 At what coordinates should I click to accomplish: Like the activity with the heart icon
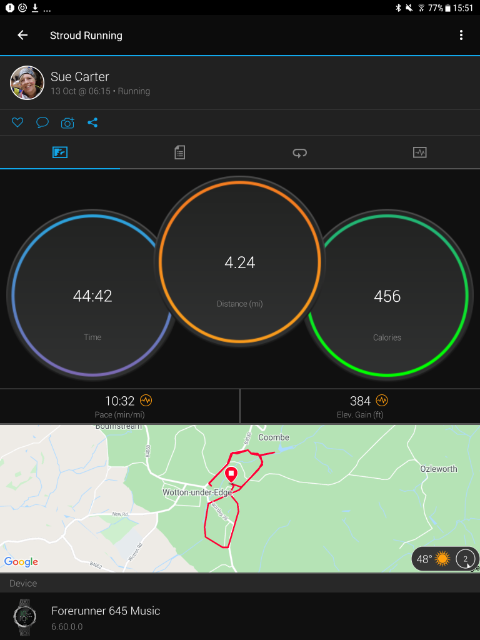17,122
